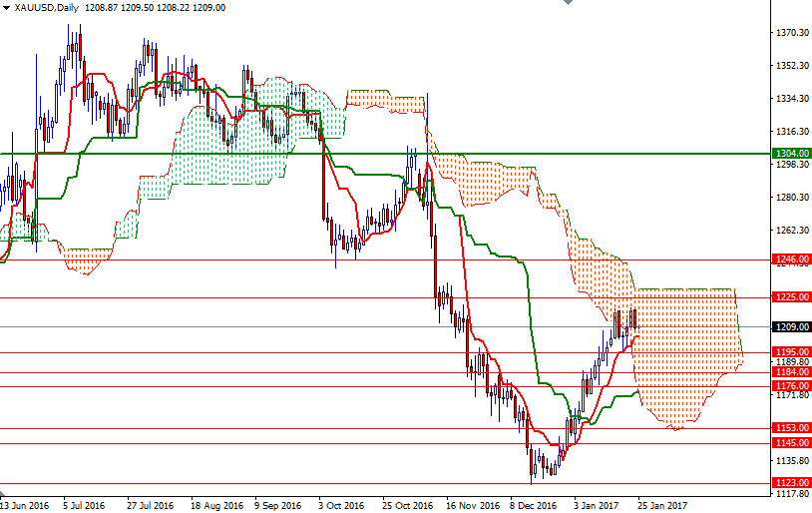Image resolution: width=812 pixels, height=513 pixels.
Task: Click the 25 Jan 2017 date label
Action: tap(662, 506)
